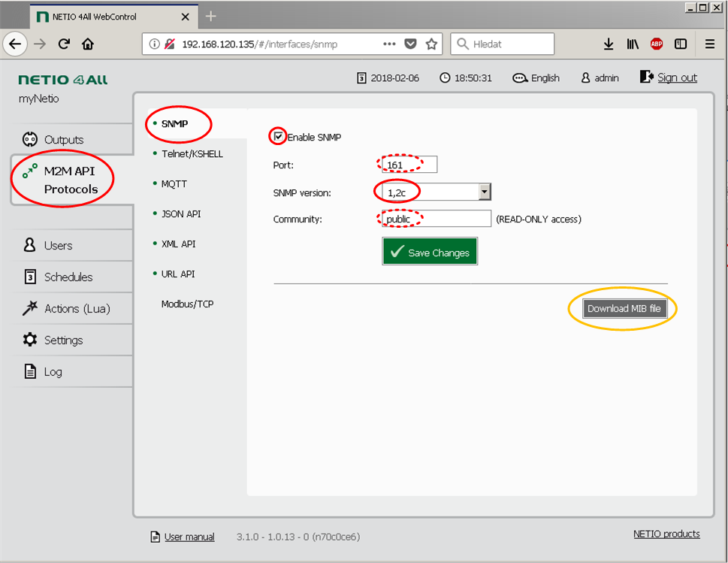Uncheck the Enable SNMP checkbox
This screenshot has width=728, height=563.
(279, 137)
